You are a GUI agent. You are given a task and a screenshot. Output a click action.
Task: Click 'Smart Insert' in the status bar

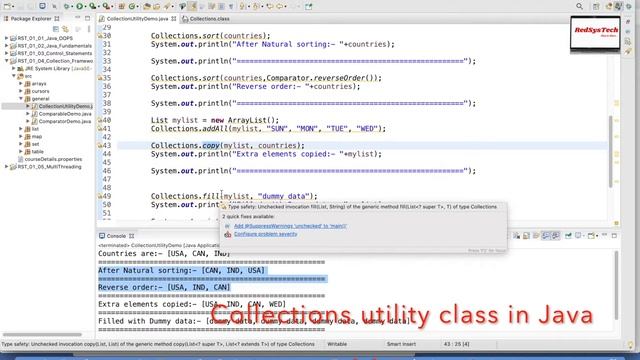tap(401, 344)
